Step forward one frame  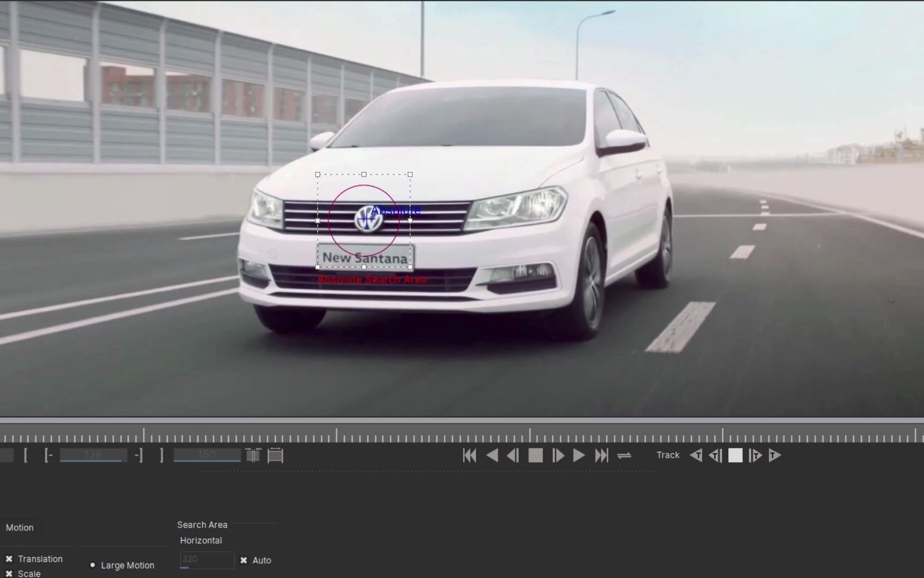(558, 455)
